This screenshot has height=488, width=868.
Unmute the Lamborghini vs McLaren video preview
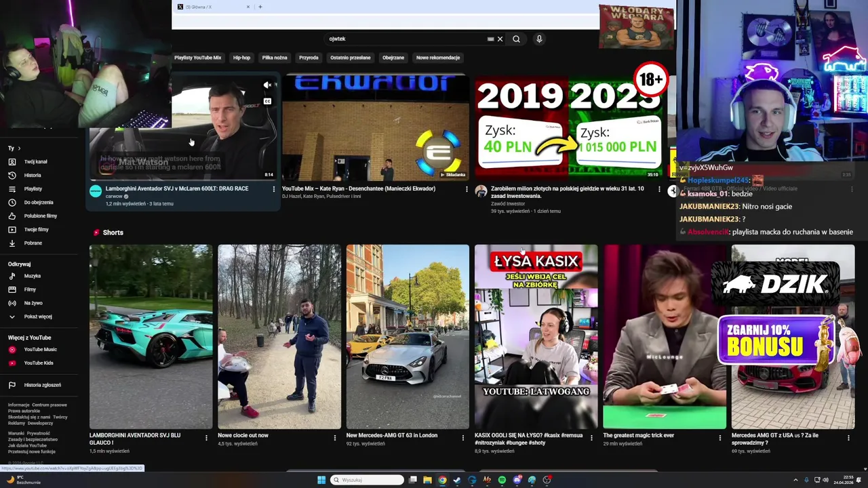coord(267,85)
